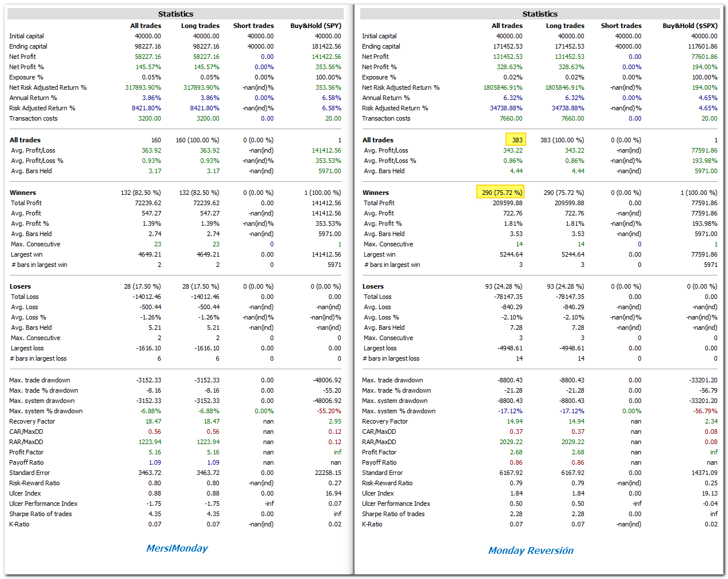
Task: Click 93 (24.28 %) in Monday Reversión Long trades column
Action: [x=566, y=286]
